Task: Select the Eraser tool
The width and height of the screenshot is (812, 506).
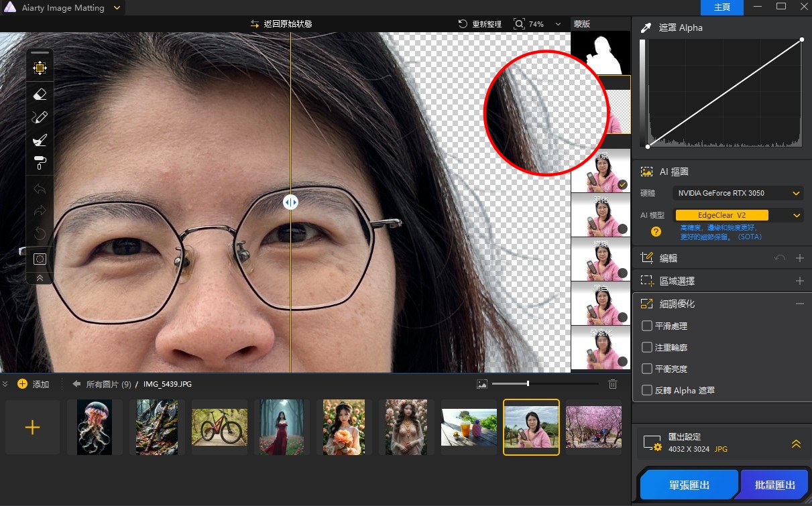Action: [x=40, y=94]
